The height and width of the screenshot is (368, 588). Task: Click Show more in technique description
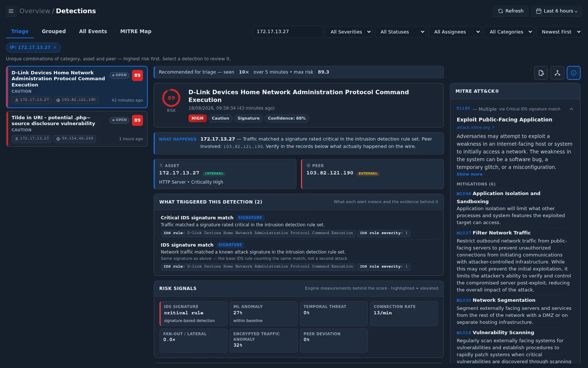(469, 174)
